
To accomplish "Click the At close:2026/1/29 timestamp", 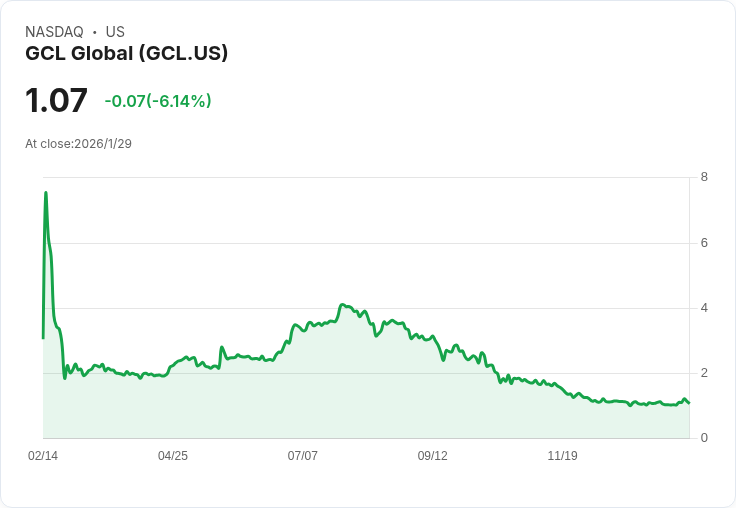I will [78, 144].
